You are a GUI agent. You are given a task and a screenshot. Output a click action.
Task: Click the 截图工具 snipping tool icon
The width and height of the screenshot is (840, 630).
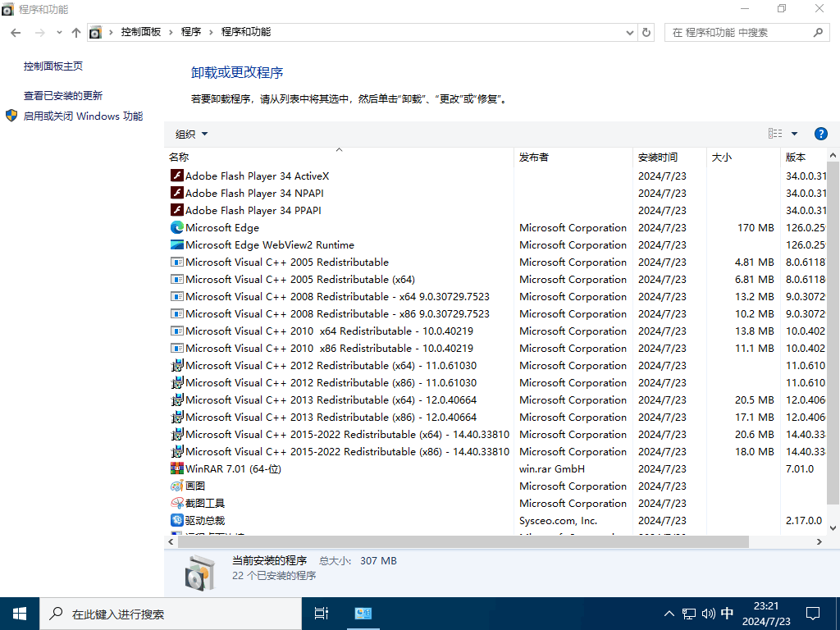(176, 503)
